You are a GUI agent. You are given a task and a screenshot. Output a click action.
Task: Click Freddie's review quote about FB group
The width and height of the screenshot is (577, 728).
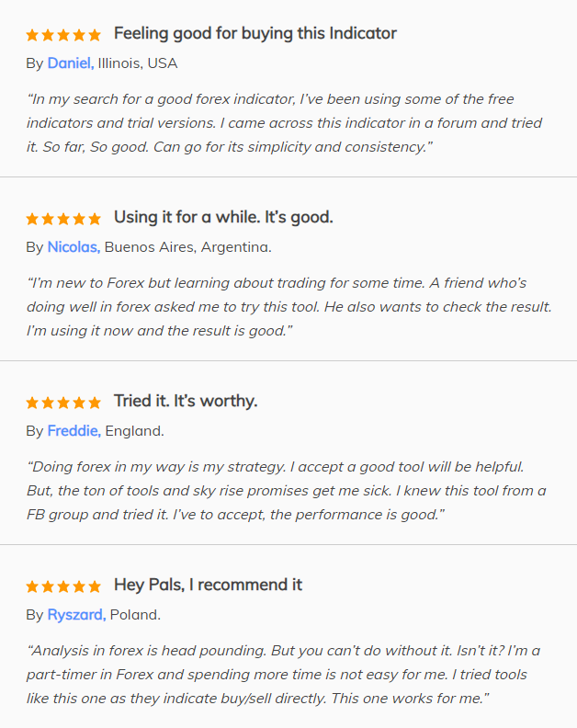pyautogui.click(x=287, y=491)
